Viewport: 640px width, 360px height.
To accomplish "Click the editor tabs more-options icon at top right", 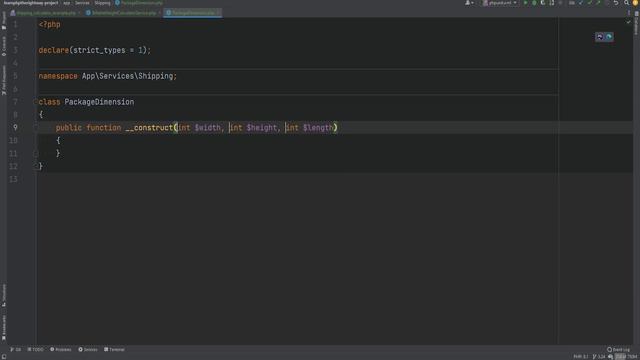I will pyautogui.click(x=629, y=13).
